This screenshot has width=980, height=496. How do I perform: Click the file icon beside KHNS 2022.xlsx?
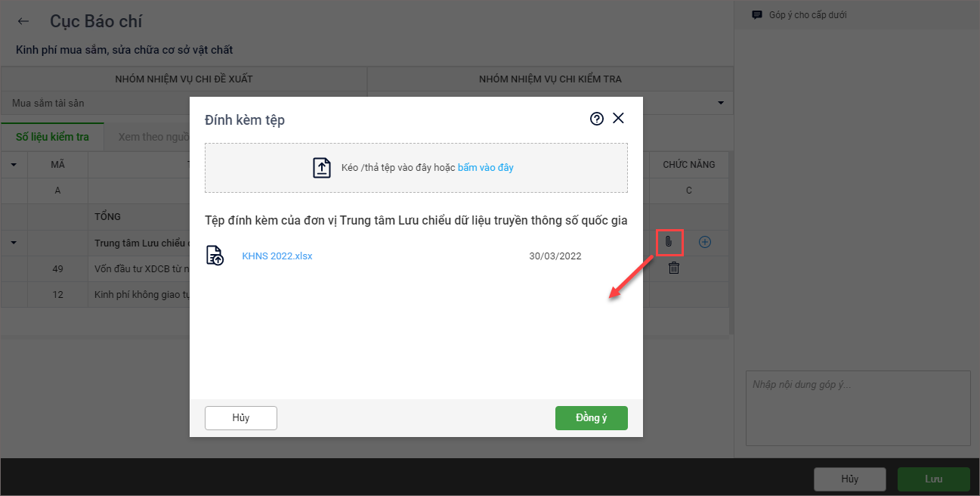click(x=215, y=256)
